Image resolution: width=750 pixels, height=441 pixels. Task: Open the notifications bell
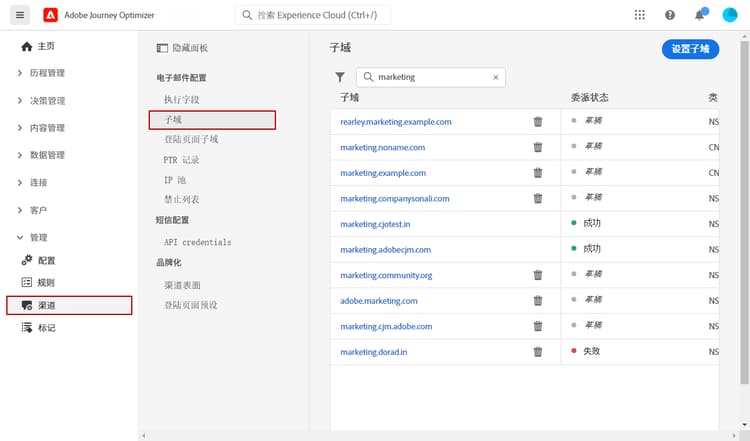pos(699,15)
